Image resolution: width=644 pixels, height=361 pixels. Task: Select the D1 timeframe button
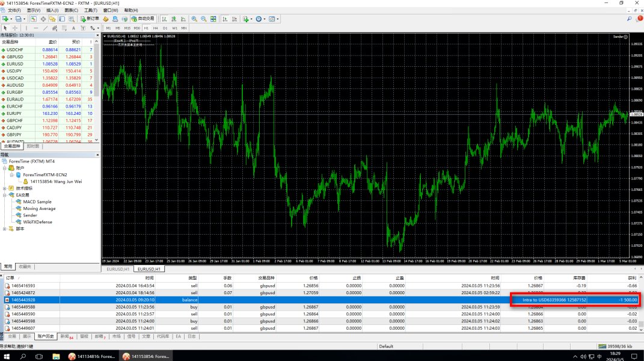pyautogui.click(x=165, y=28)
